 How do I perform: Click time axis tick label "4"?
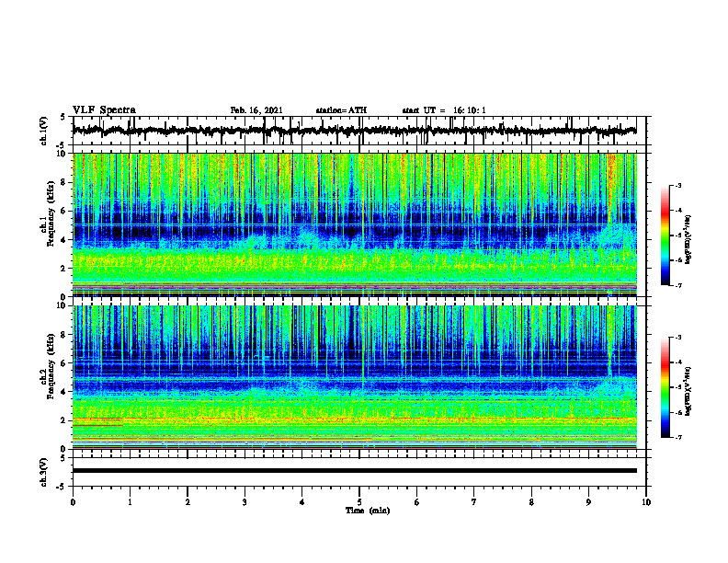point(302,502)
